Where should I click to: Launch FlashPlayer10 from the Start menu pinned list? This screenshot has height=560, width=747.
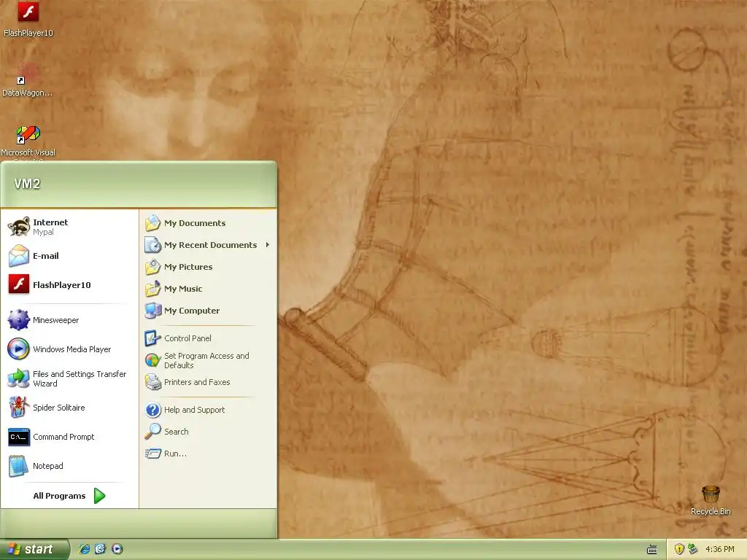pos(69,285)
